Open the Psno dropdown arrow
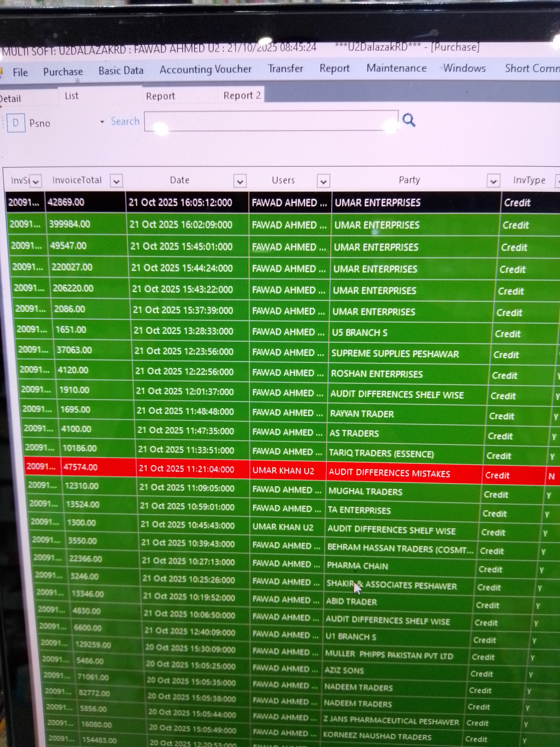Viewport: 560px width, 747px height. 102,122
